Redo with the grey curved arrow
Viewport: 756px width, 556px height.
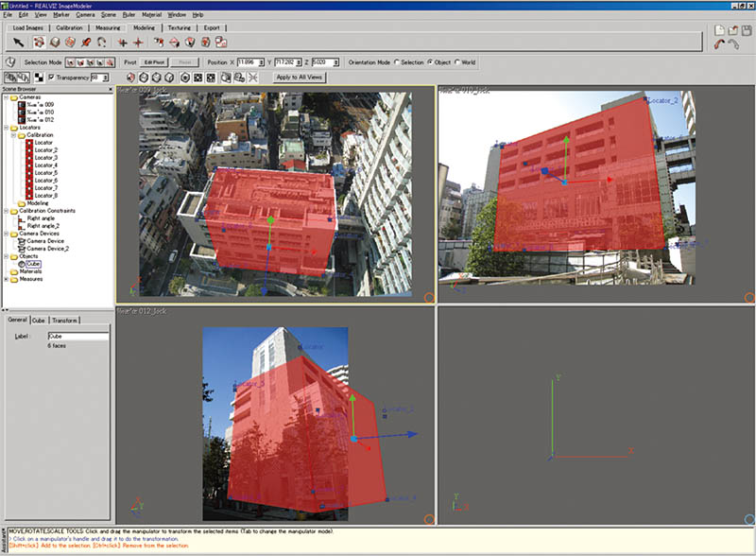click(x=733, y=44)
